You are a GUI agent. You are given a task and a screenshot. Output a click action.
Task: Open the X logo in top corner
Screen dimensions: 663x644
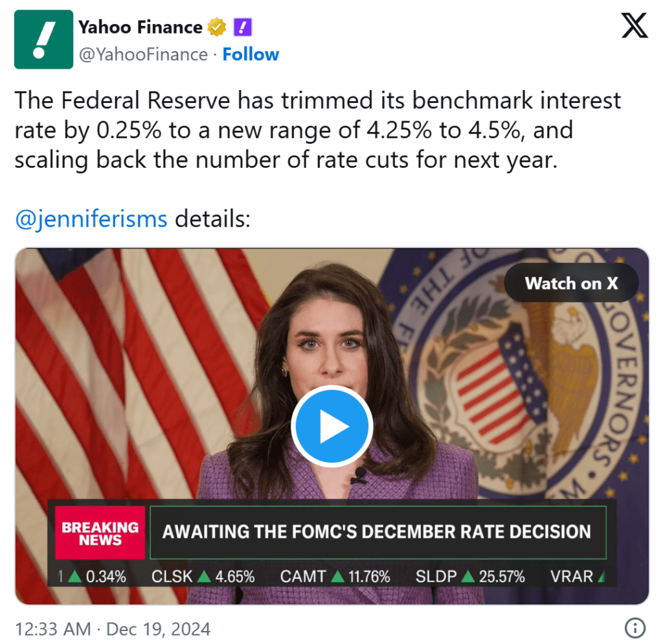pos(634,26)
